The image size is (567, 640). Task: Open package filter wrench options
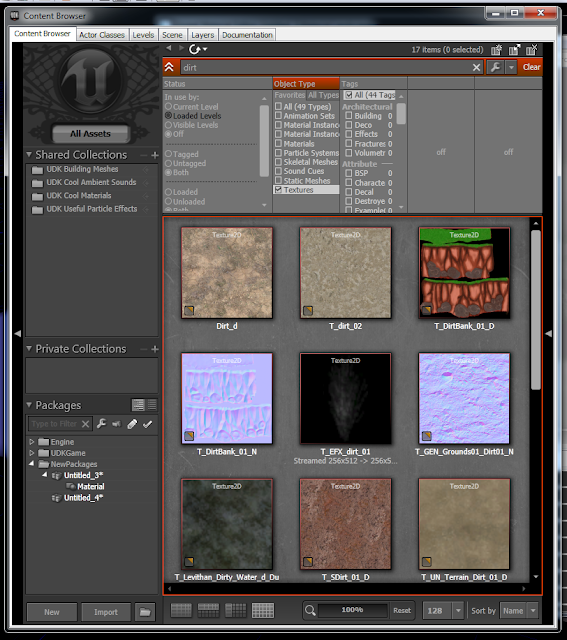tap(101, 424)
